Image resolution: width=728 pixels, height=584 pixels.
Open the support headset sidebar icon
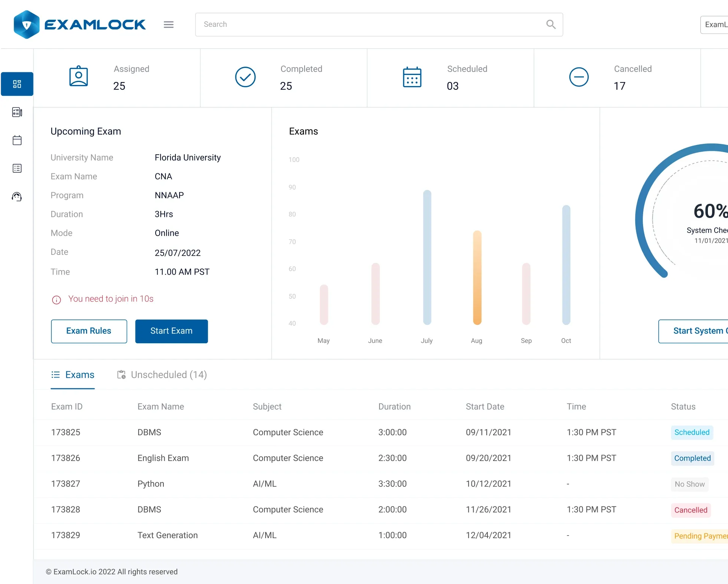17,196
